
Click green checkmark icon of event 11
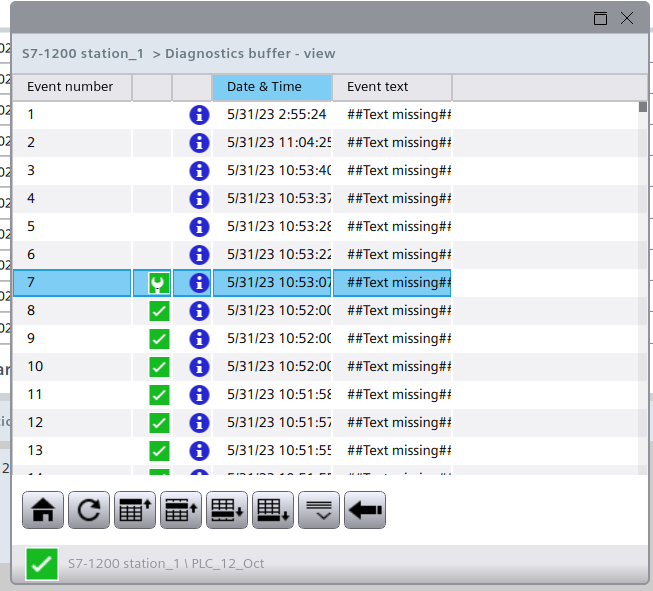[159, 395]
